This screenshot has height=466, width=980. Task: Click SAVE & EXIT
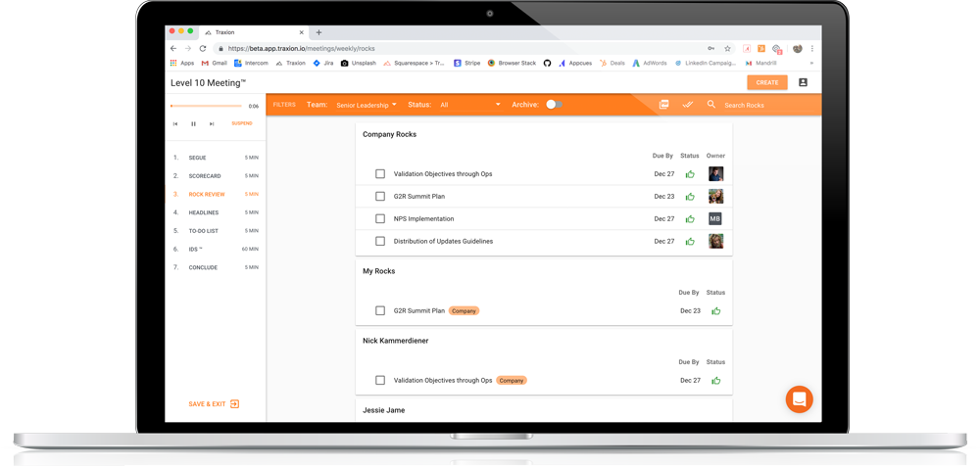[x=214, y=404]
